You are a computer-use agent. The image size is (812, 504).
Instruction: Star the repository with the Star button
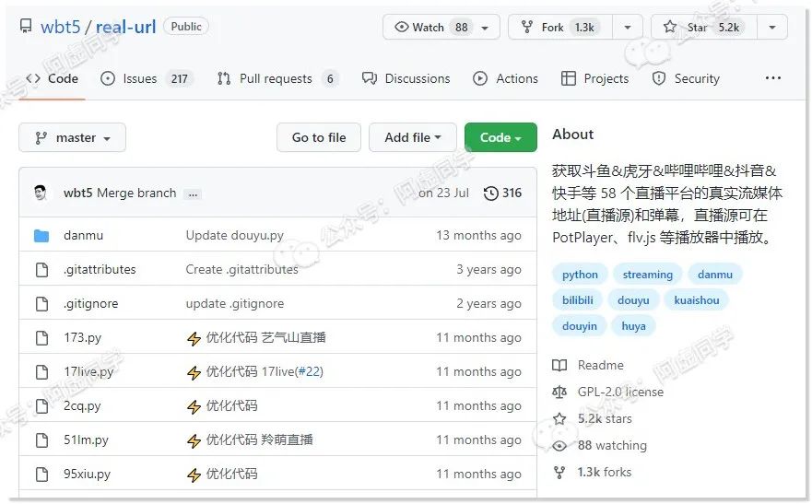[704, 27]
